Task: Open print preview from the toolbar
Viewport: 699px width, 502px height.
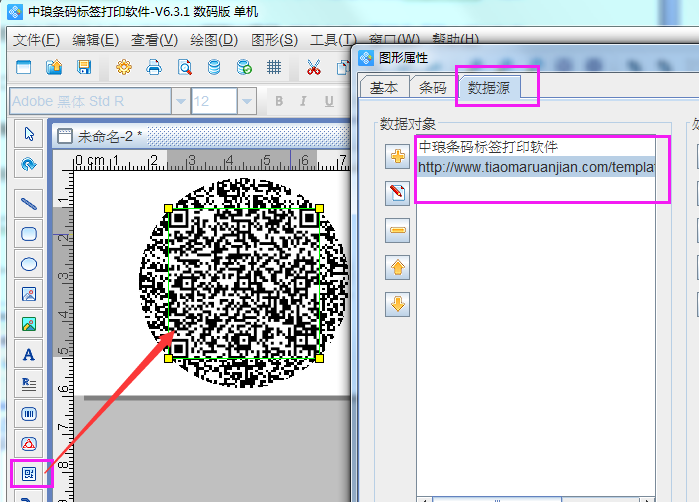Action: click(x=184, y=68)
